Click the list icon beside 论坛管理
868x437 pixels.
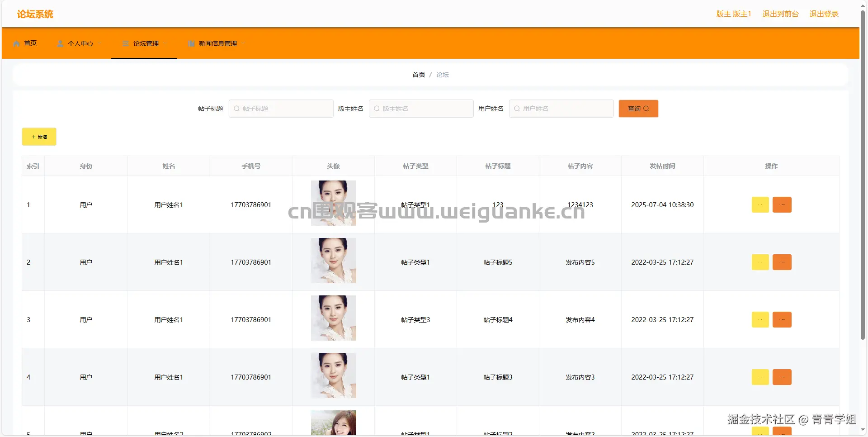pos(126,43)
